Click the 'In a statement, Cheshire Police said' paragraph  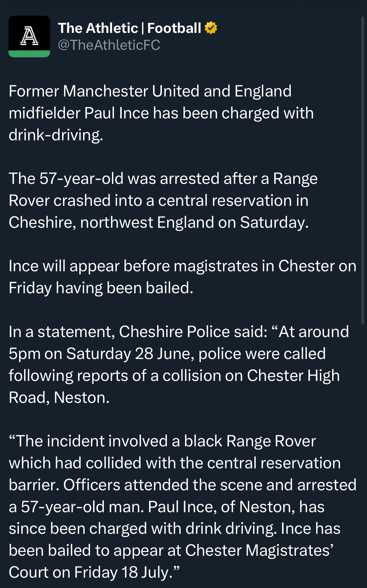(179, 365)
